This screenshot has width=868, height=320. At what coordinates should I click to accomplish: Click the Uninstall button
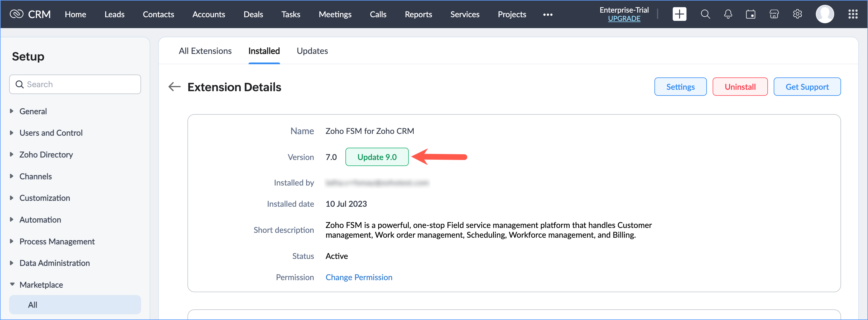(x=740, y=87)
